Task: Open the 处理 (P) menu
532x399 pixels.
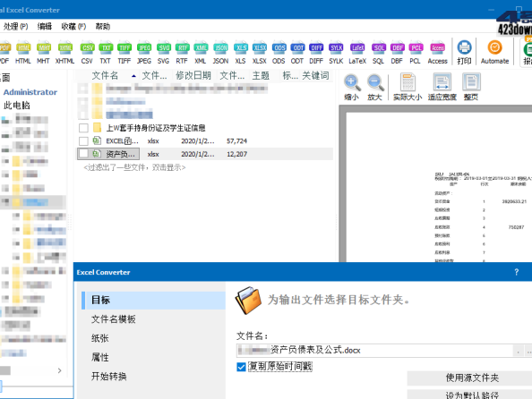Action: [15, 27]
